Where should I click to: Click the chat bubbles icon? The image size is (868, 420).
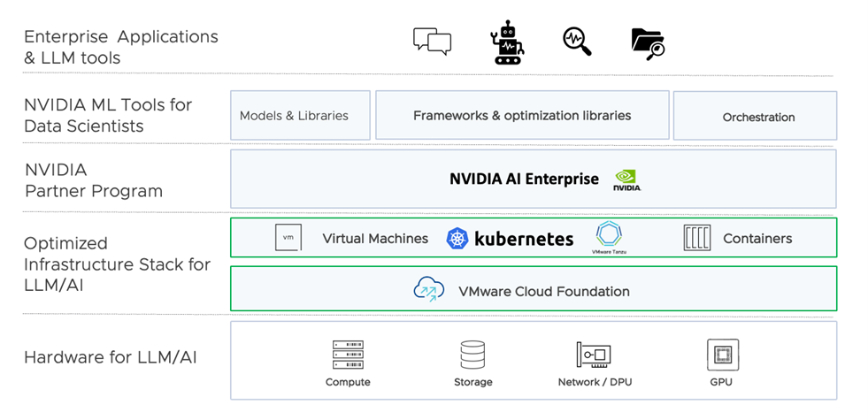pyautogui.click(x=432, y=42)
